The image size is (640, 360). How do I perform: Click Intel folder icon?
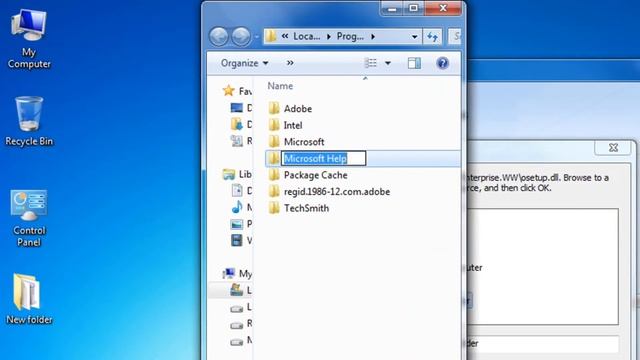[274, 125]
